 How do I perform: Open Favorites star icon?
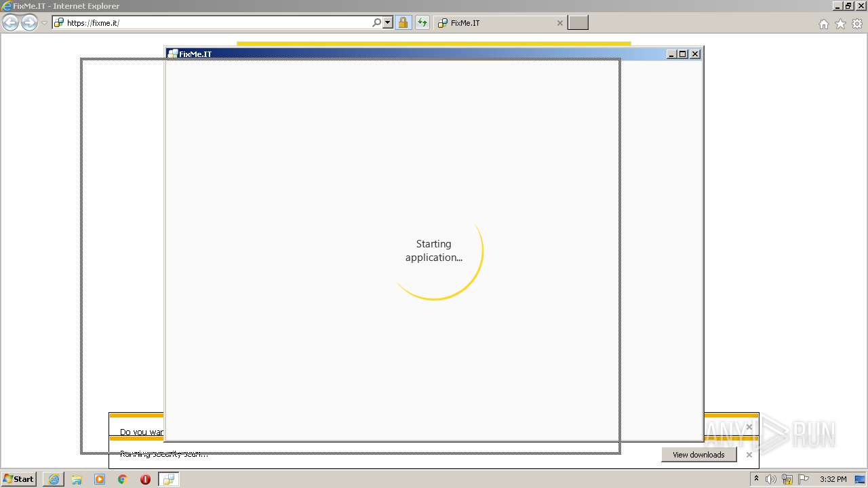tap(840, 24)
